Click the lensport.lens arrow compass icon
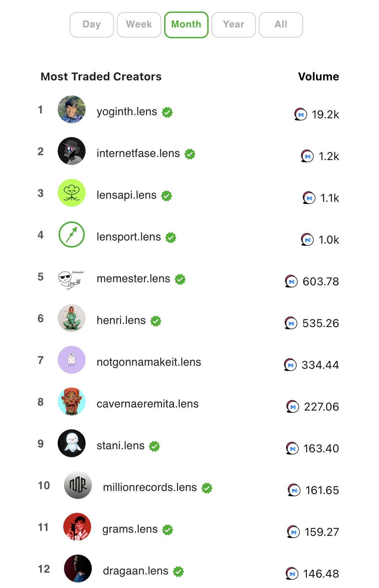The height and width of the screenshot is (588, 379). (x=72, y=235)
